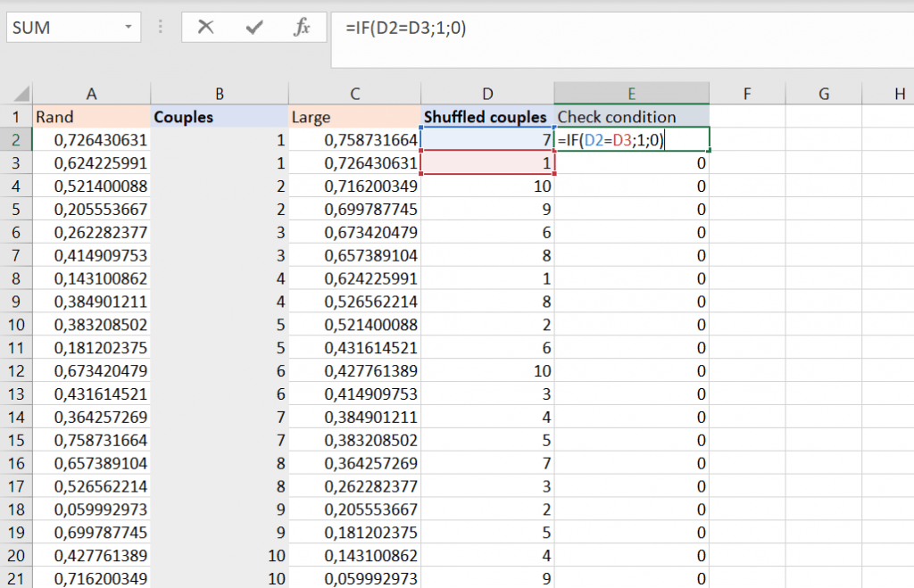Click the 'Check condition' header cell
Image resolution: width=914 pixels, height=588 pixels.
coord(631,117)
